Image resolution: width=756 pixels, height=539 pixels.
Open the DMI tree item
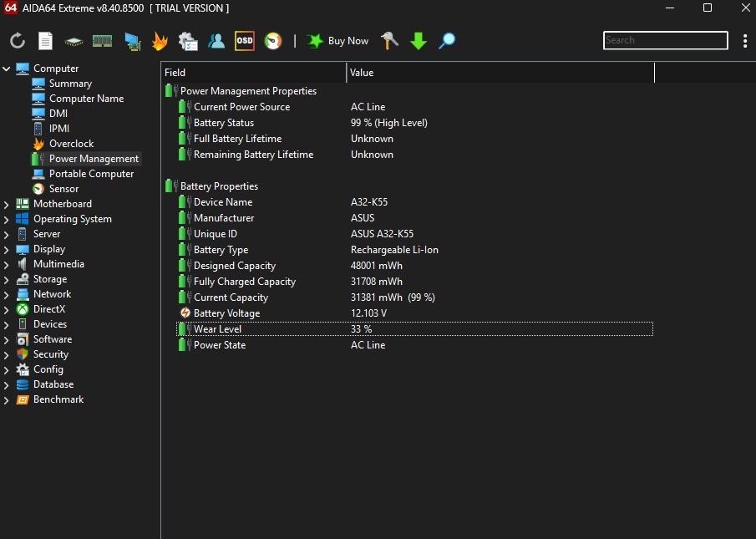pos(58,114)
